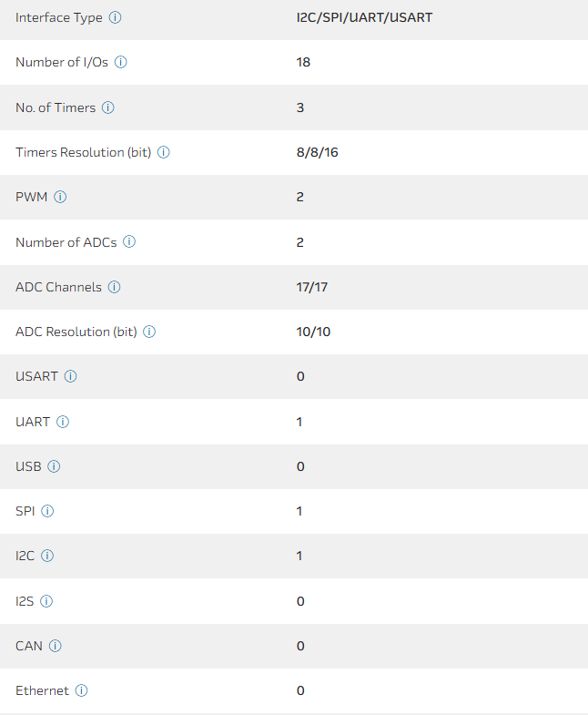Image resolution: width=588 pixels, height=715 pixels.
Task: Show info tooltip for SPI
Action: (x=47, y=511)
